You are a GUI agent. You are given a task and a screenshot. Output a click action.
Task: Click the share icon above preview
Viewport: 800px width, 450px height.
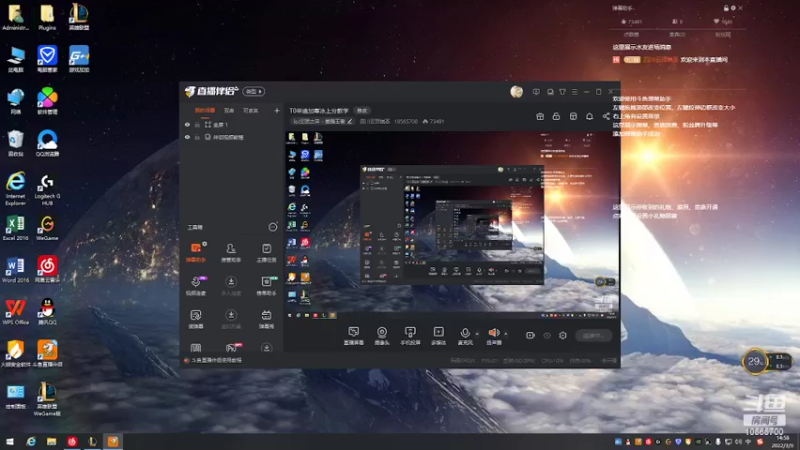click(606, 117)
